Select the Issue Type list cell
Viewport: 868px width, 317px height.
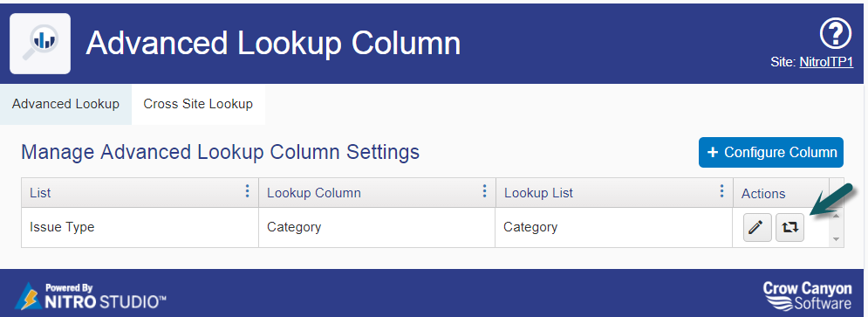[x=140, y=227]
